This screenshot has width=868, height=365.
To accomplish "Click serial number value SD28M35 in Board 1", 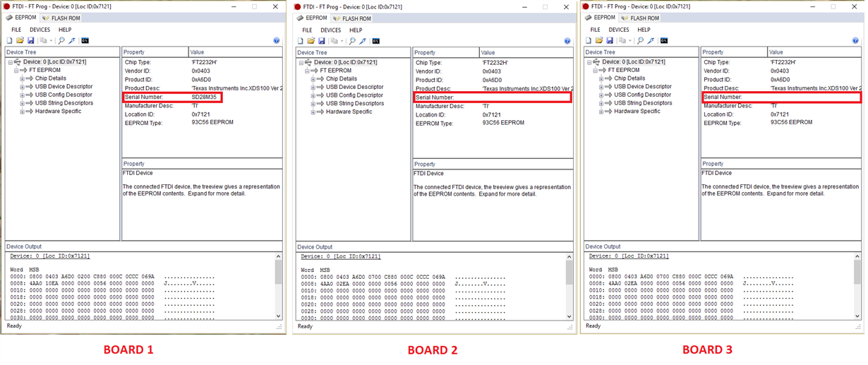I will (x=205, y=97).
